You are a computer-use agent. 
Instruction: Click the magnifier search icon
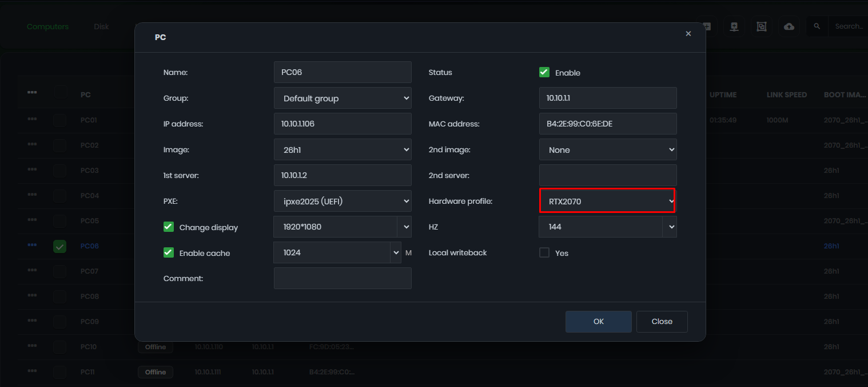point(817,26)
